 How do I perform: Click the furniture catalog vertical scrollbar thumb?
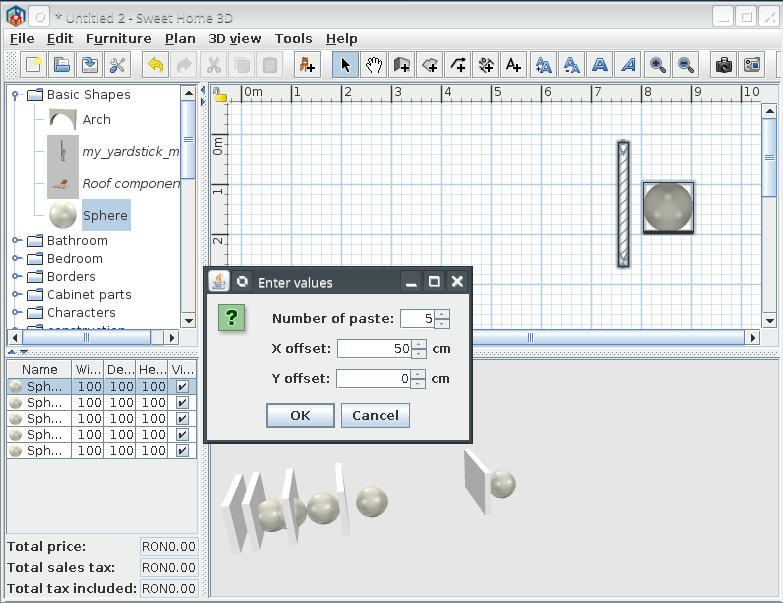[x=188, y=140]
